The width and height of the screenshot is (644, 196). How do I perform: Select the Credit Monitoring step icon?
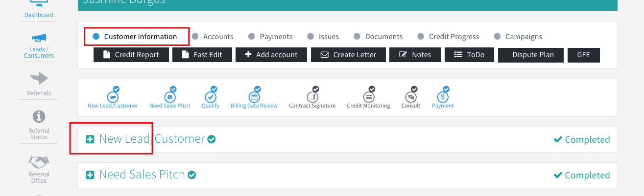pyautogui.click(x=369, y=96)
